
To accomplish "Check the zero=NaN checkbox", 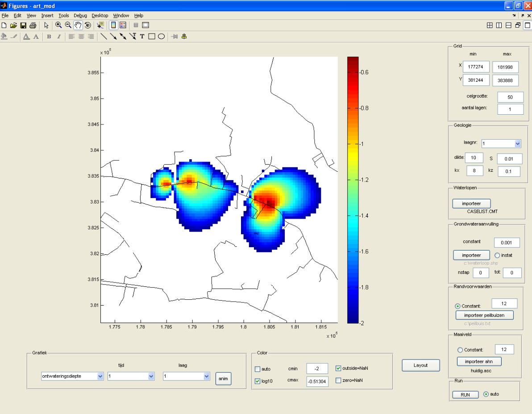I will 338,381.
